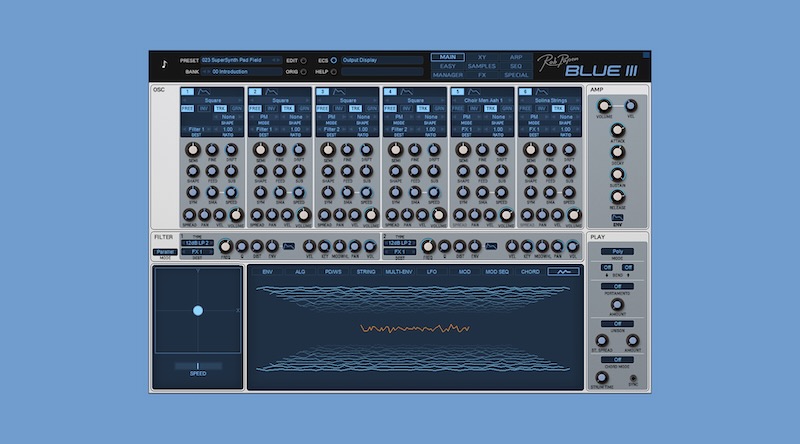Open oscillator 3 envelope shape icon
The width and height of the screenshot is (800, 444).
pyautogui.click(x=339, y=92)
